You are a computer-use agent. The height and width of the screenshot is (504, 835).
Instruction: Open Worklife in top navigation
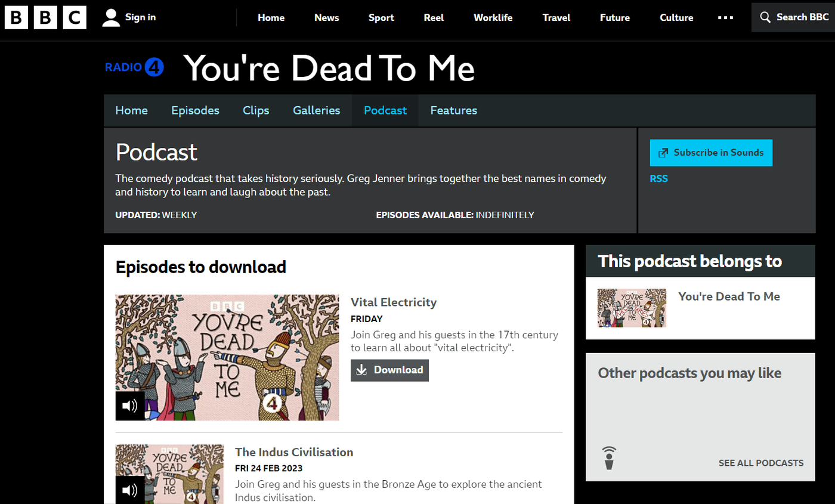[x=493, y=17]
